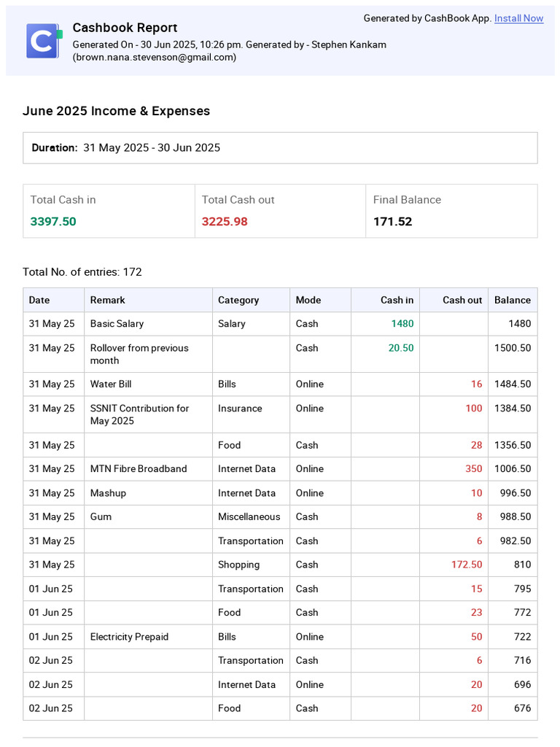Click the Balance column header
The height and width of the screenshot is (747, 560).
coord(513,300)
